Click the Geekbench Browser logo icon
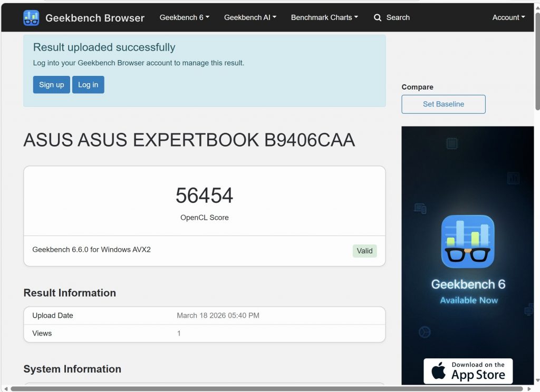Screen dimensions: 540x392 [x=31, y=17]
